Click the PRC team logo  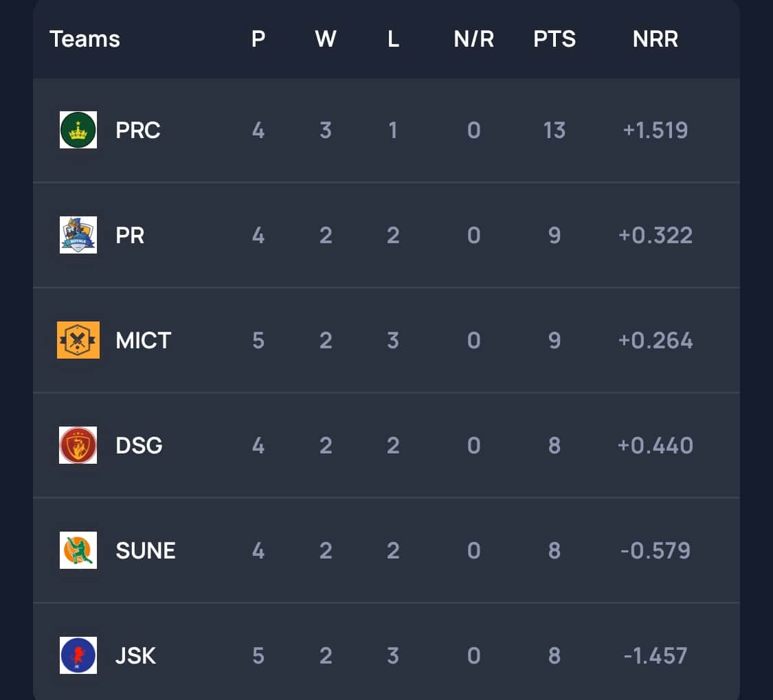coord(78,130)
